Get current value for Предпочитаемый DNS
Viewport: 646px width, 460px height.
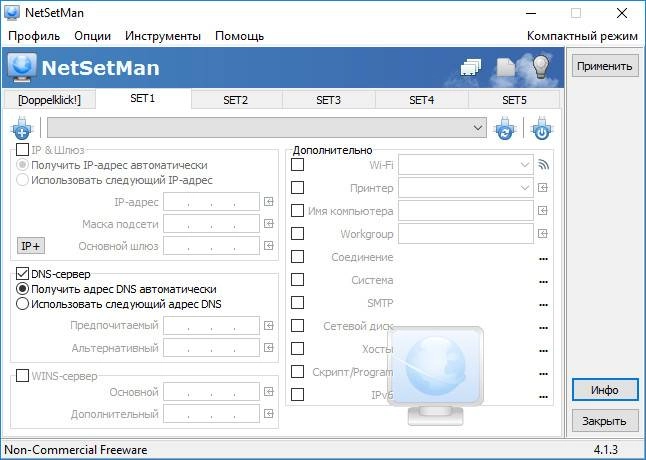pyautogui.click(x=269, y=326)
